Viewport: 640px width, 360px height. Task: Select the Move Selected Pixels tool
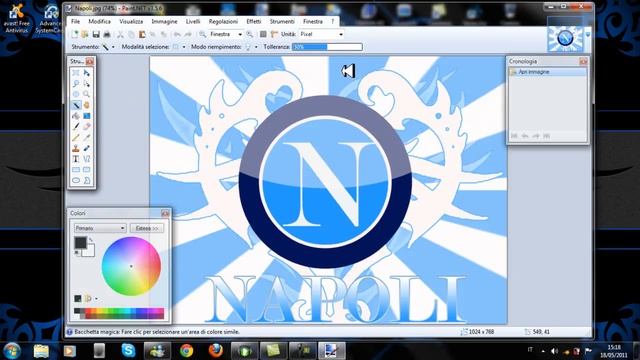pyautogui.click(x=87, y=73)
